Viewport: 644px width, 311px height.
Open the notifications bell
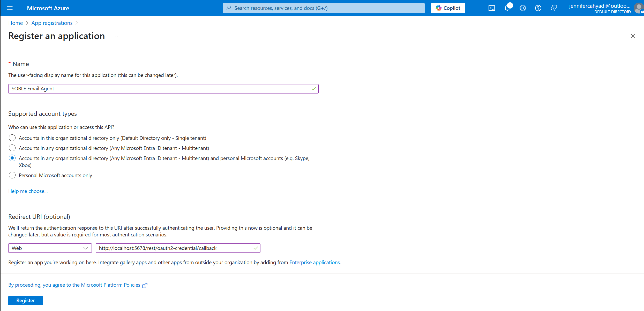click(507, 8)
